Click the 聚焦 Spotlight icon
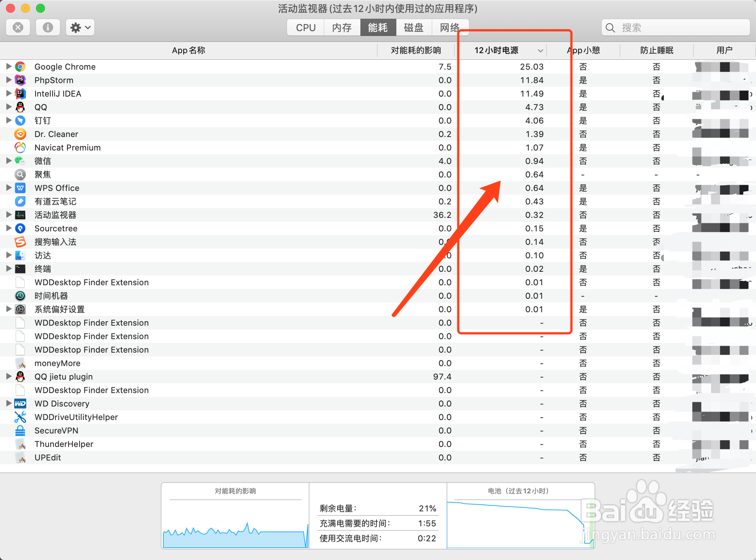 tap(20, 174)
